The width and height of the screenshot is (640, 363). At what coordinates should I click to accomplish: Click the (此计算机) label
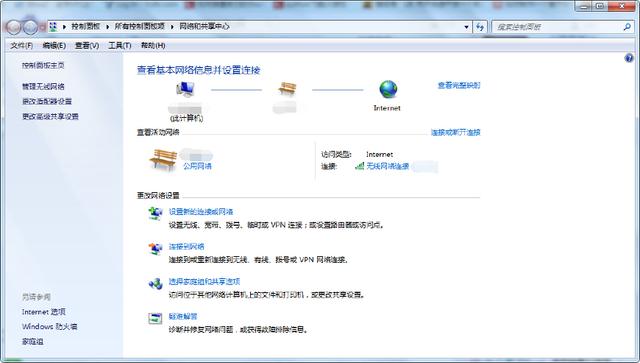click(x=187, y=118)
